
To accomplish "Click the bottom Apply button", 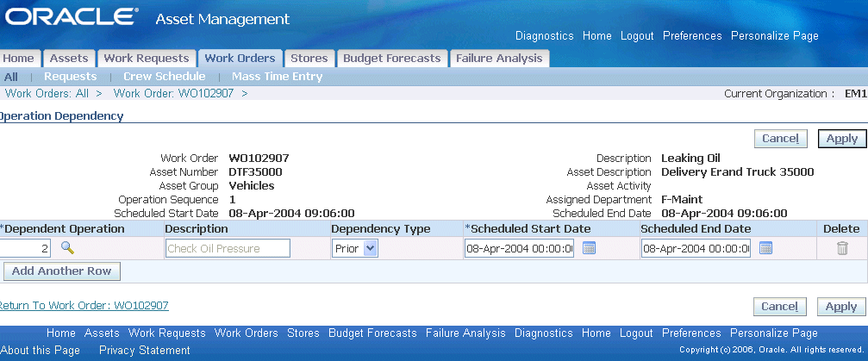I will click(x=841, y=306).
